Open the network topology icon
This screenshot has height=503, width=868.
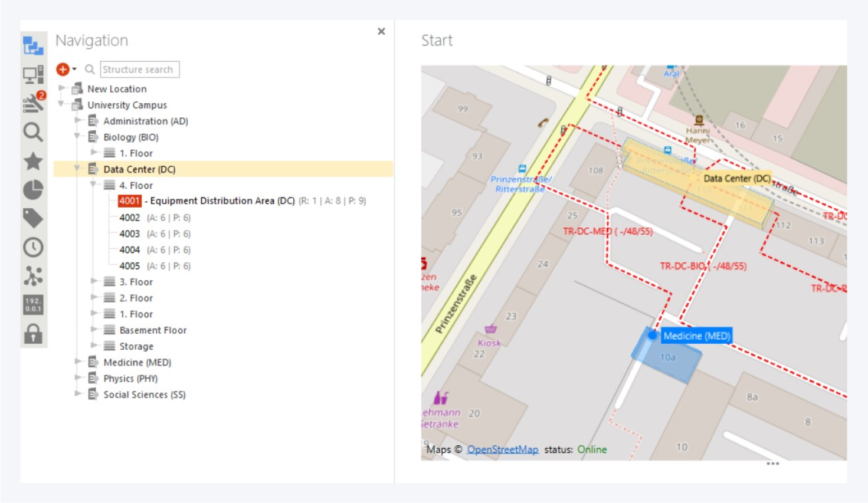[x=33, y=276]
